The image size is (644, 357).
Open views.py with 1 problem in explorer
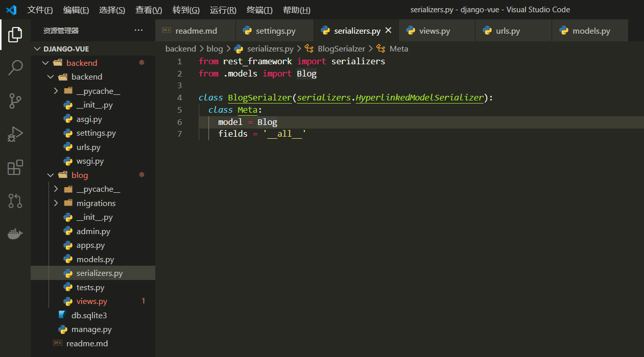tap(93, 301)
